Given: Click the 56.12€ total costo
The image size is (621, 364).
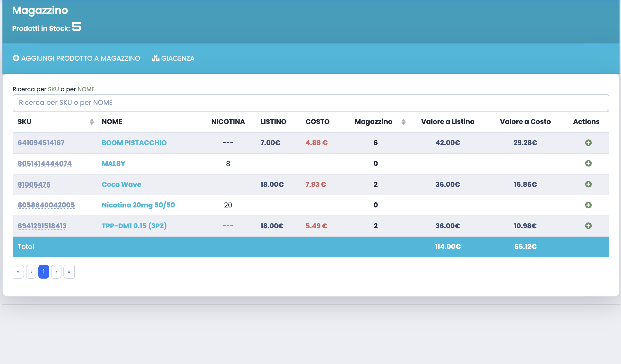Looking at the screenshot, I should (525, 247).
